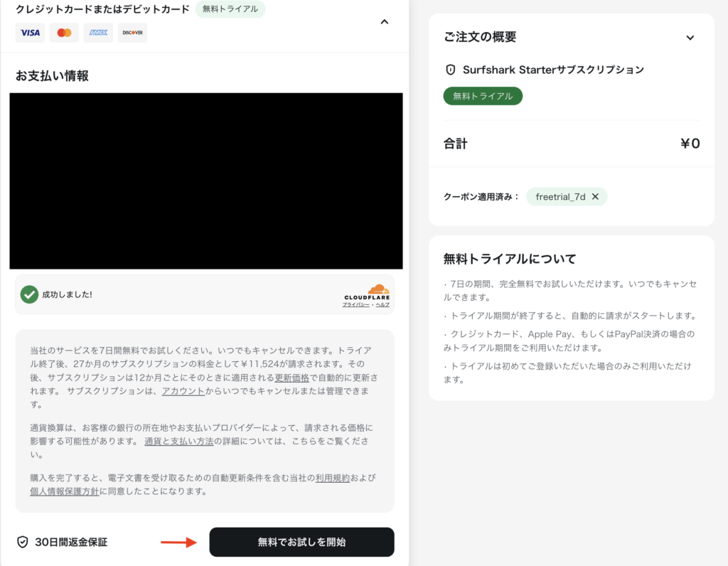Viewport: 728px width, 566px height.
Task: Open the 個人情報保護方針 privacy policy link
Action: [x=65, y=491]
